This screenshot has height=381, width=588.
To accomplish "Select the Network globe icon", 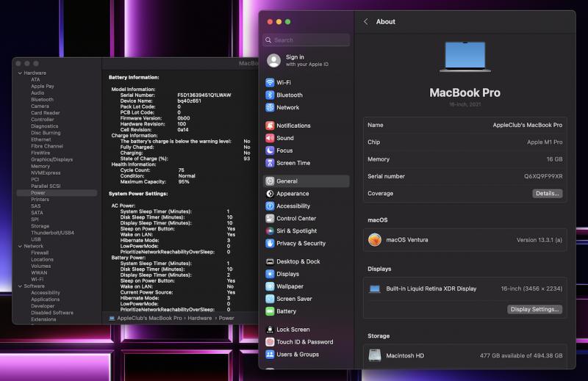I will (x=270, y=107).
